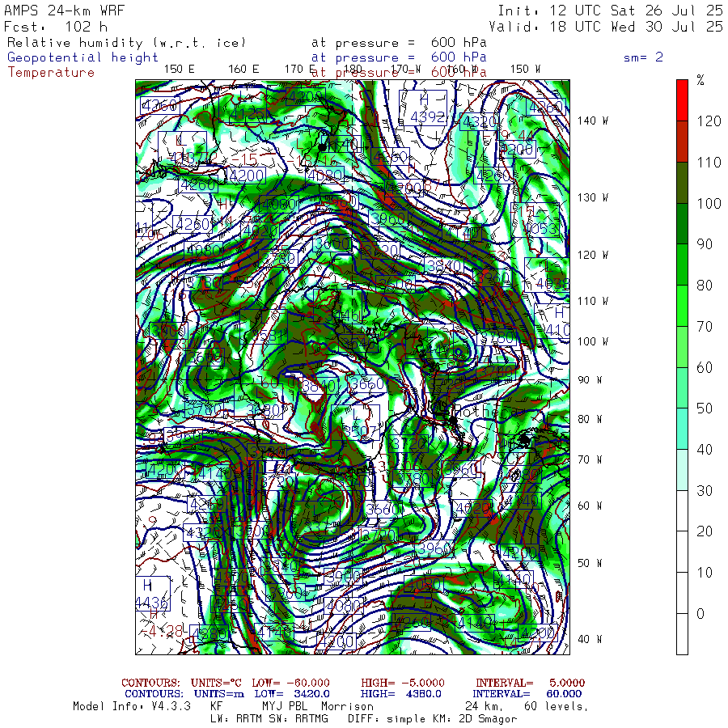
Task: Click the red 'UNITS=°C' text
Action: point(216,683)
